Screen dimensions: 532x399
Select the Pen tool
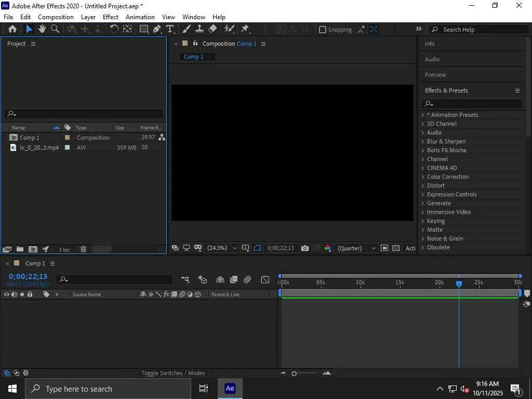point(157,29)
